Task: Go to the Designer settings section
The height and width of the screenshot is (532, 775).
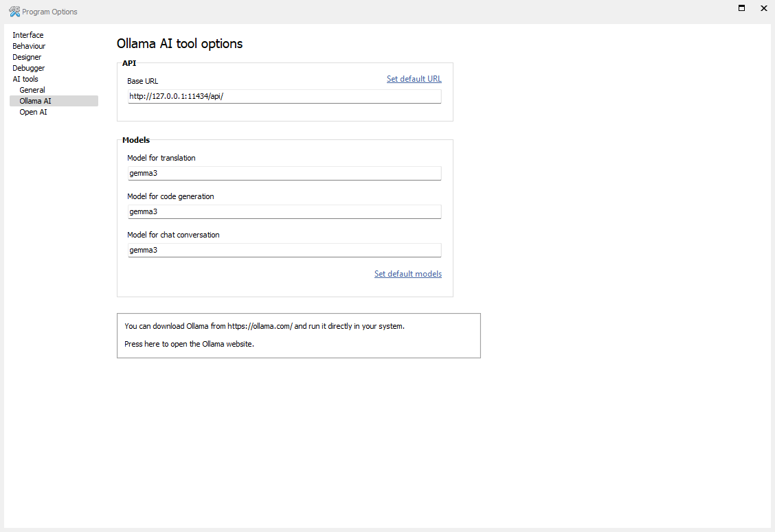Action: (27, 57)
